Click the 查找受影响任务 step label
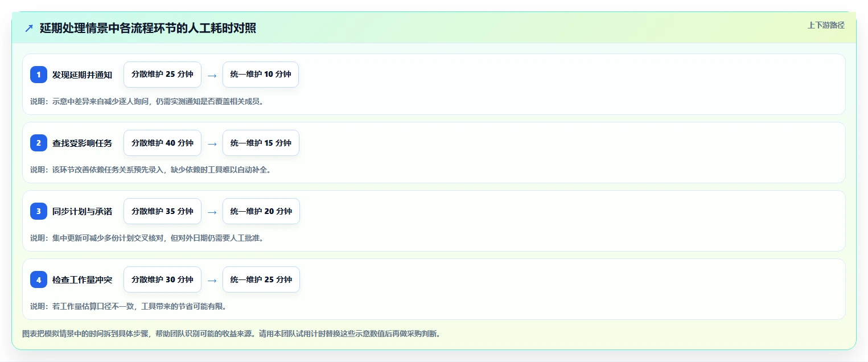The image size is (868, 362). coord(82,143)
